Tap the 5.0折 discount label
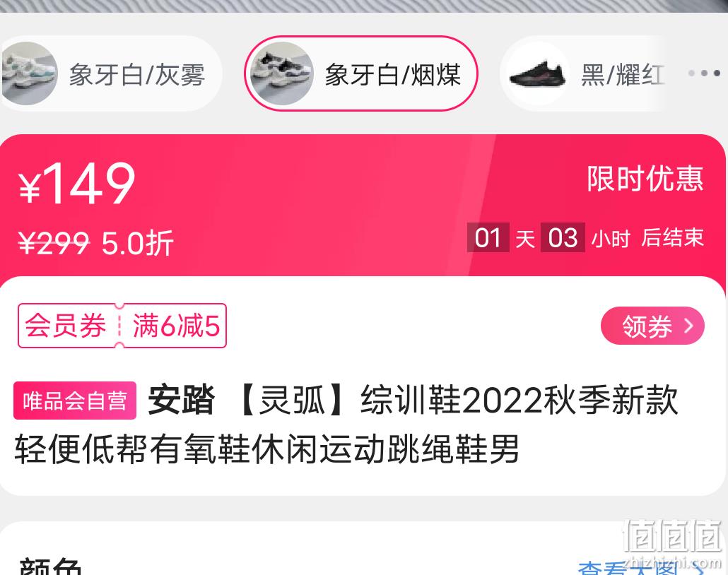728x575 pixels. coord(137,243)
